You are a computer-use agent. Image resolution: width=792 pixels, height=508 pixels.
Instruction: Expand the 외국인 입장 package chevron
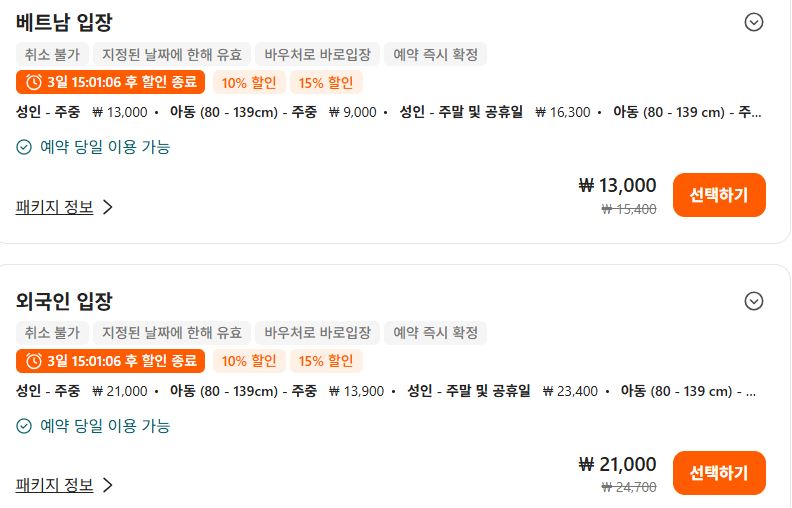(754, 301)
